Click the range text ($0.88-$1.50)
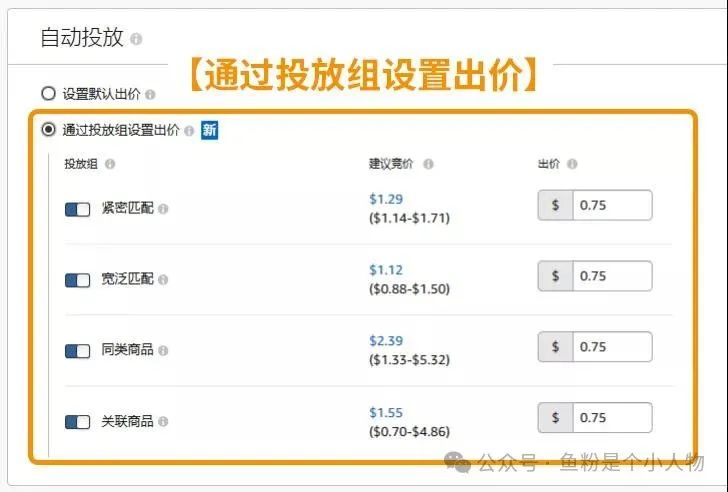This screenshot has height=492, width=728. (x=410, y=289)
